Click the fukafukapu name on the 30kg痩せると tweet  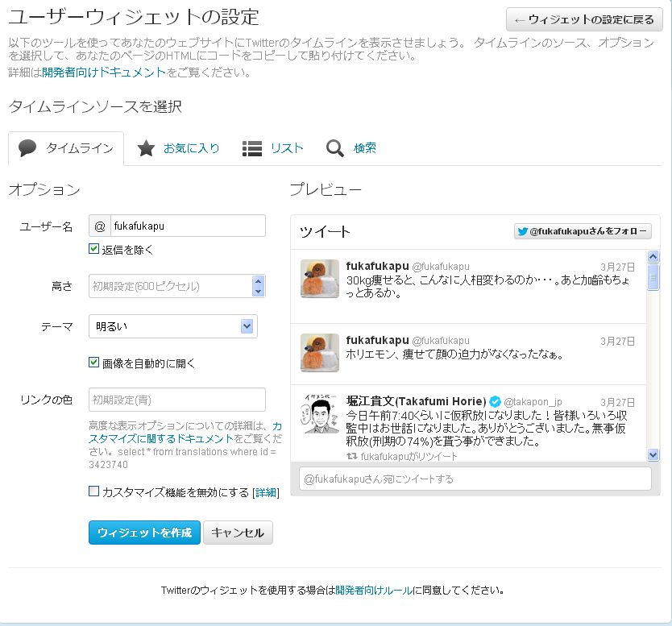378,266
